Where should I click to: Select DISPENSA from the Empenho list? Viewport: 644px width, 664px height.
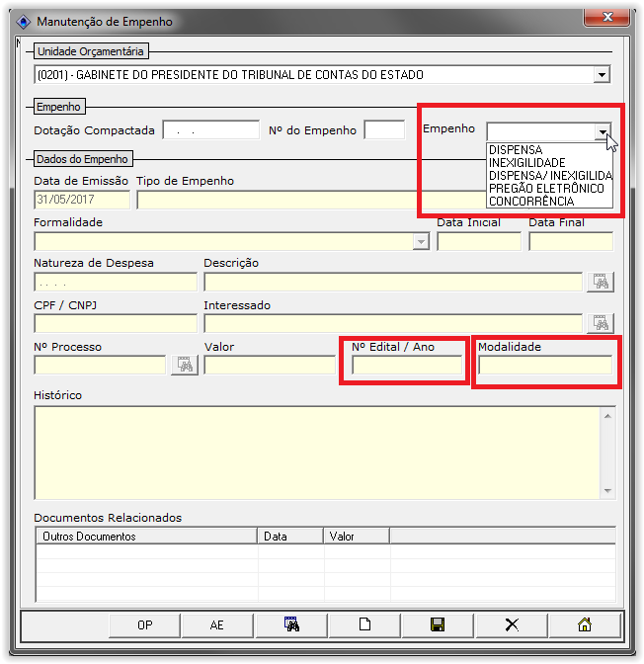tap(516, 150)
